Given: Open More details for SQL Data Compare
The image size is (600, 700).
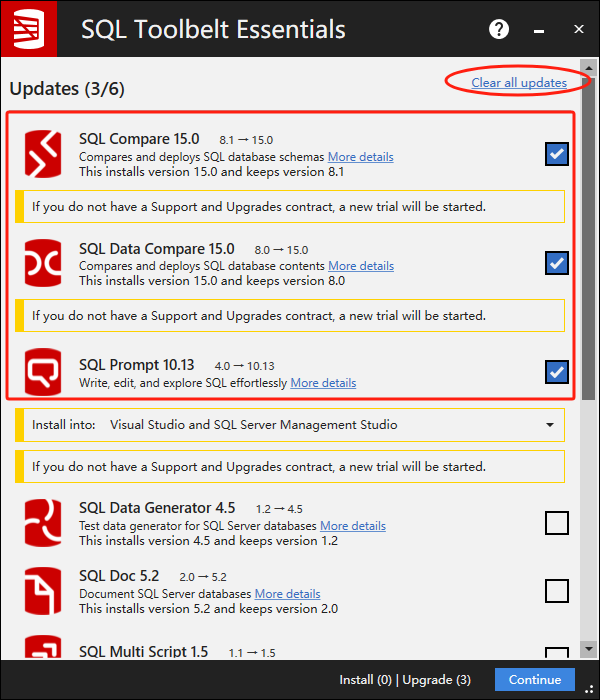Looking at the screenshot, I should click(361, 266).
